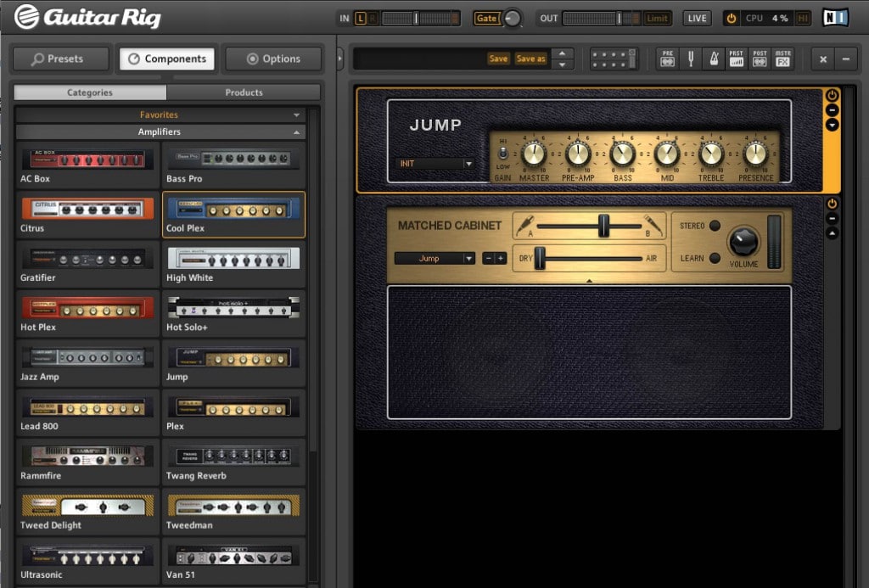Viewport: 869px width, 588px height.
Task: Select the Jazz Amp amplifier
Action: [87, 362]
